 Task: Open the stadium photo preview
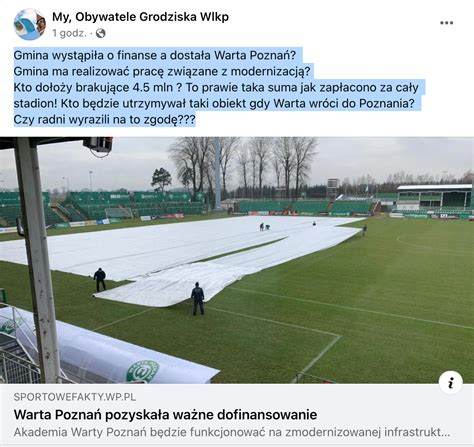[x=237, y=260]
